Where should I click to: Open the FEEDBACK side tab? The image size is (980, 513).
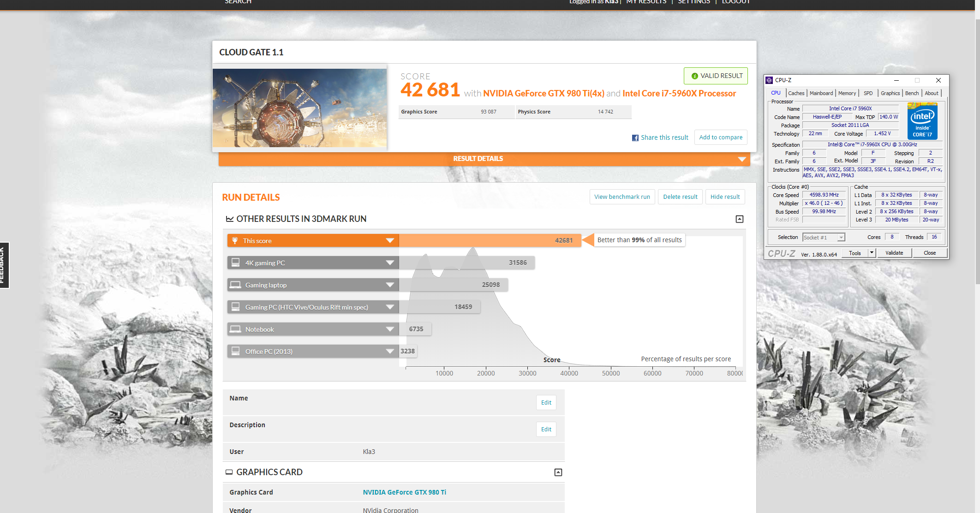[4, 265]
